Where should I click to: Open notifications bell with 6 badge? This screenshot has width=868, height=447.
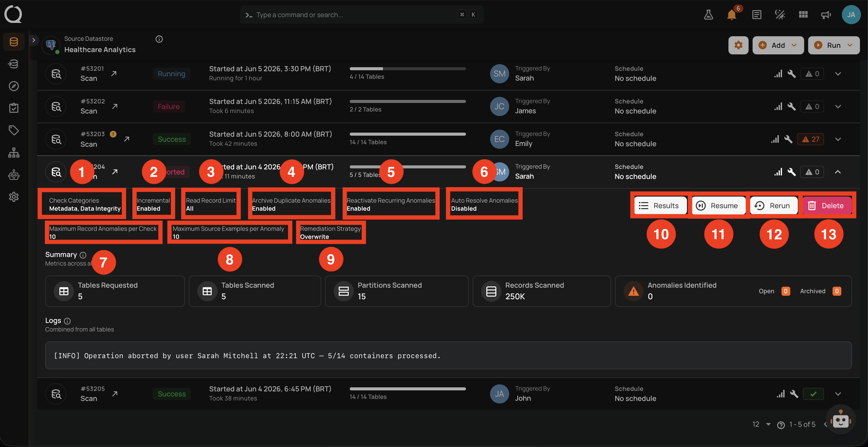(x=731, y=15)
